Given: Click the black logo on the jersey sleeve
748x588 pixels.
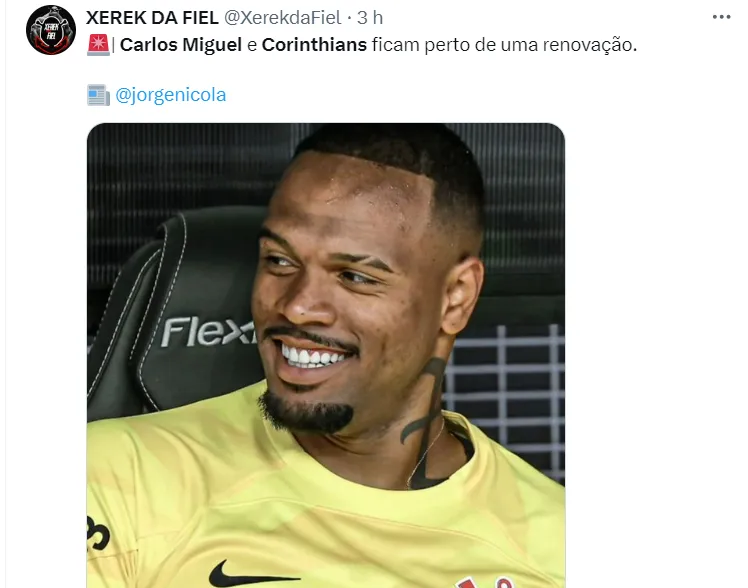Looking at the screenshot, I should pyautogui.click(x=98, y=532).
